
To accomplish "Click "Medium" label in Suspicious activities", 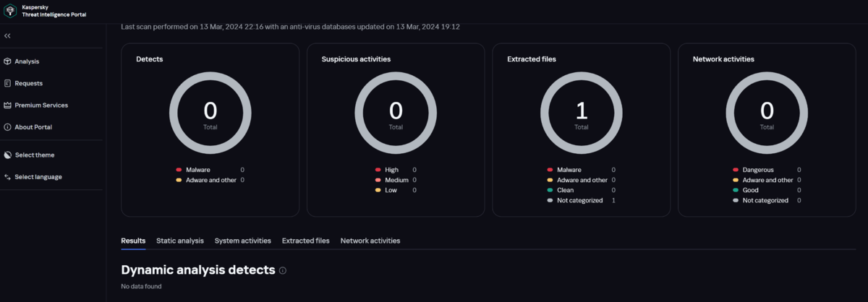I will [396, 180].
